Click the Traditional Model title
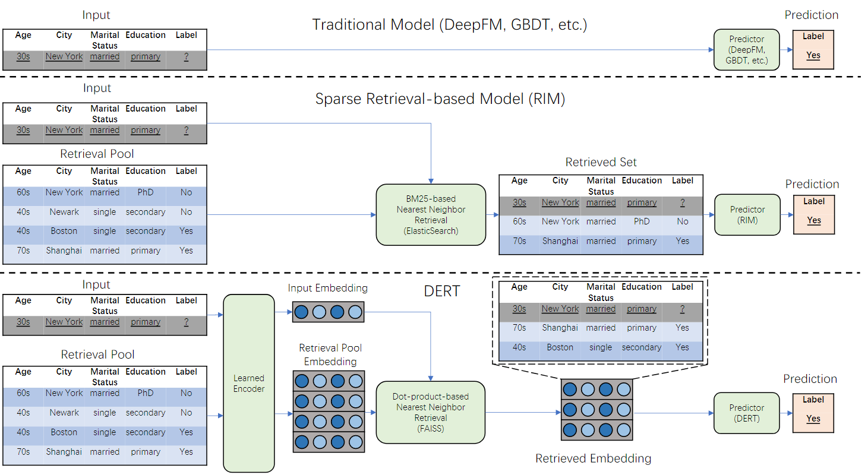The image size is (868, 475). coord(450,24)
